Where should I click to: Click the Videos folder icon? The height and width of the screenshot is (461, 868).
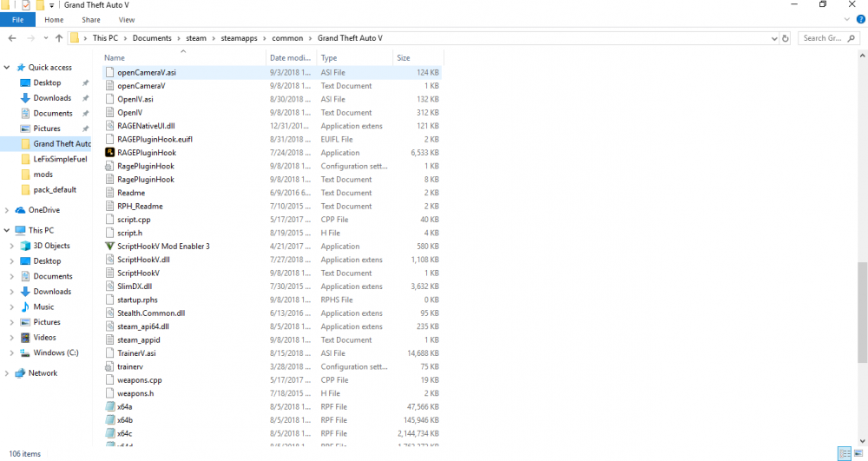click(x=25, y=337)
